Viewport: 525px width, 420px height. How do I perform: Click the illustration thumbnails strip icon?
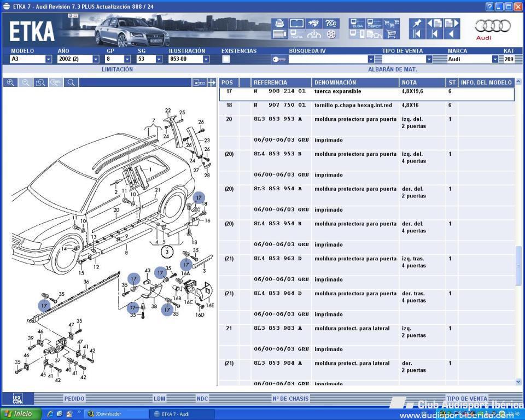pyautogui.click(x=199, y=83)
